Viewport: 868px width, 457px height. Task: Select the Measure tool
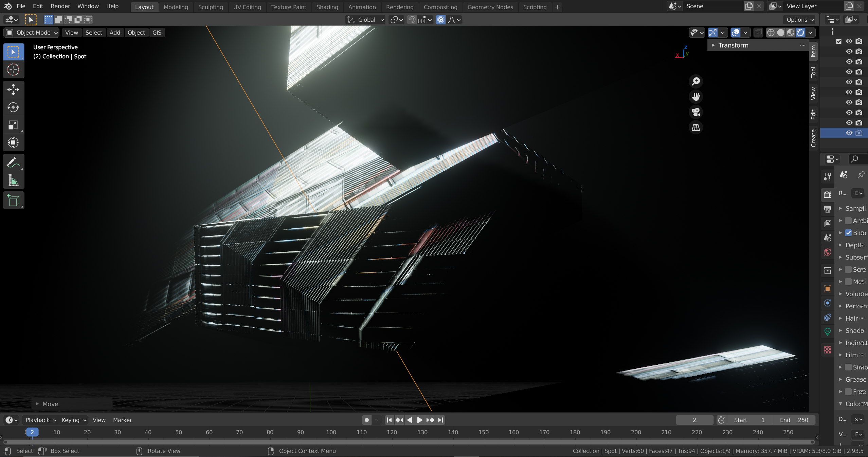[13, 180]
